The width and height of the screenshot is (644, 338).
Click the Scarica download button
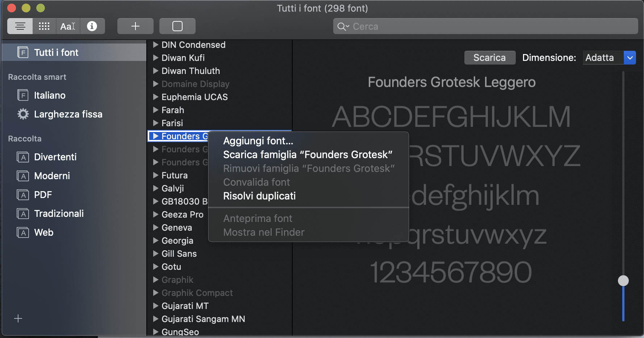coord(490,58)
